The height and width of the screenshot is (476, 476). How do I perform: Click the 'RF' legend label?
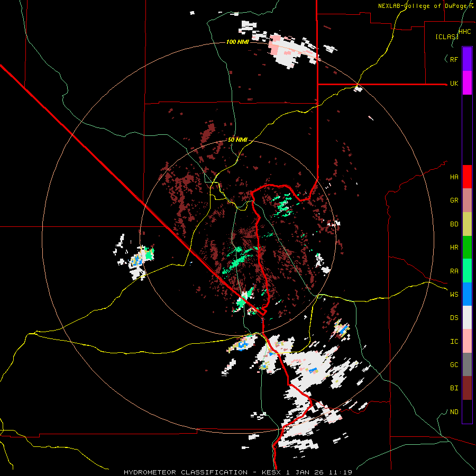[x=454, y=59]
